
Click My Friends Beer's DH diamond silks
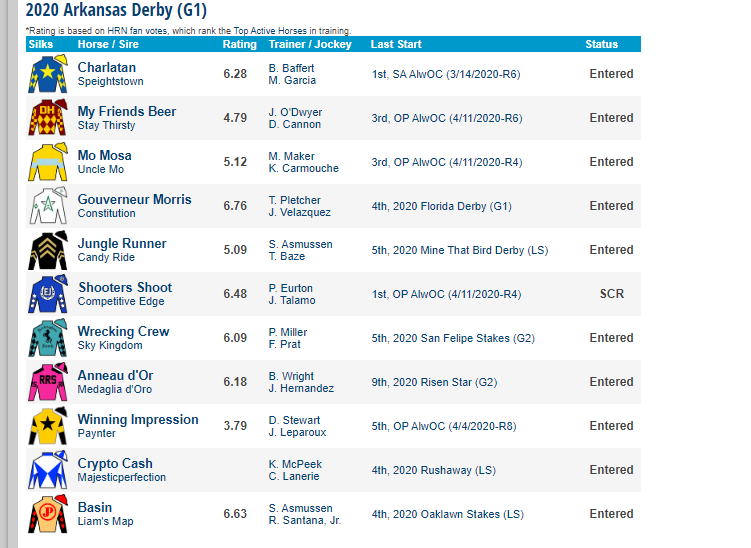point(47,118)
